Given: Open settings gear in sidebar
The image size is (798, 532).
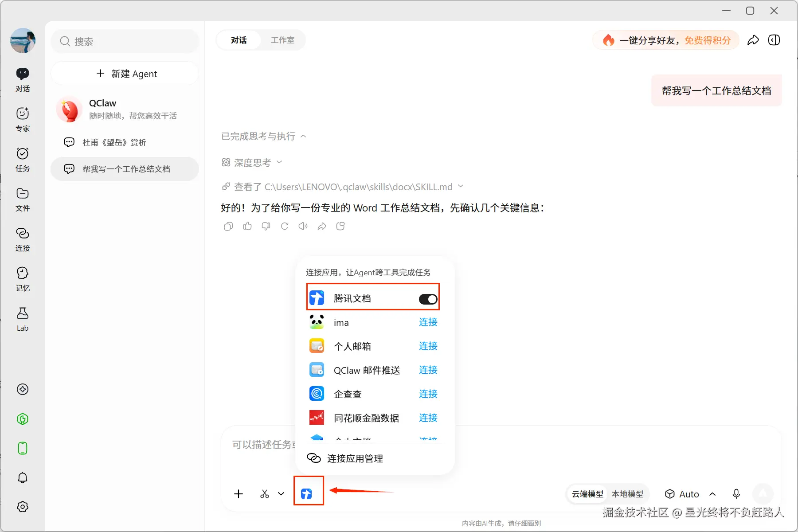Looking at the screenshot, I should (x=23, y=507).
